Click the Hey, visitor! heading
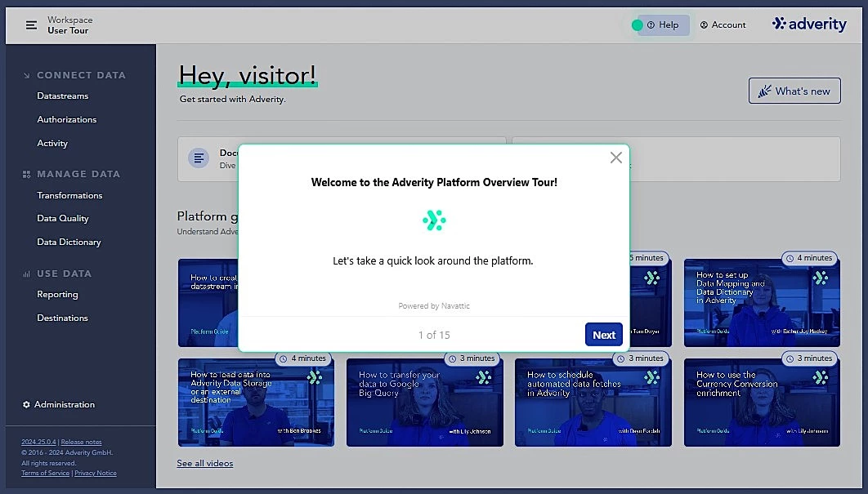Image resolution: width=868 pixels, height=494 pixels. (x=247, y=75)
